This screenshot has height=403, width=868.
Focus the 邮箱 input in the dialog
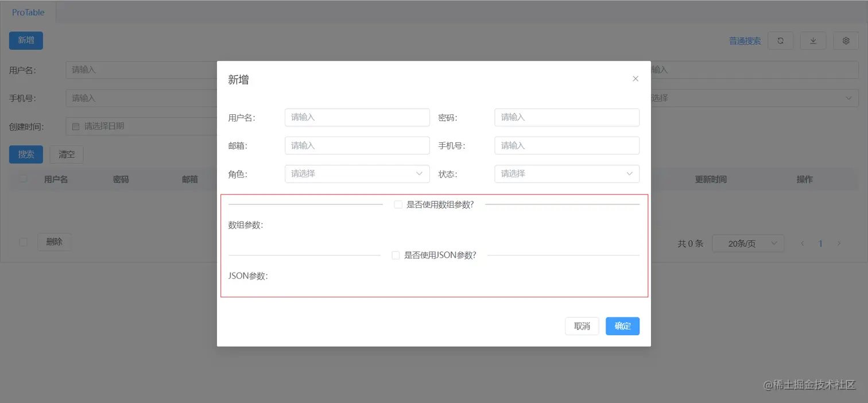pyautogui.click(x=357, y=145)
